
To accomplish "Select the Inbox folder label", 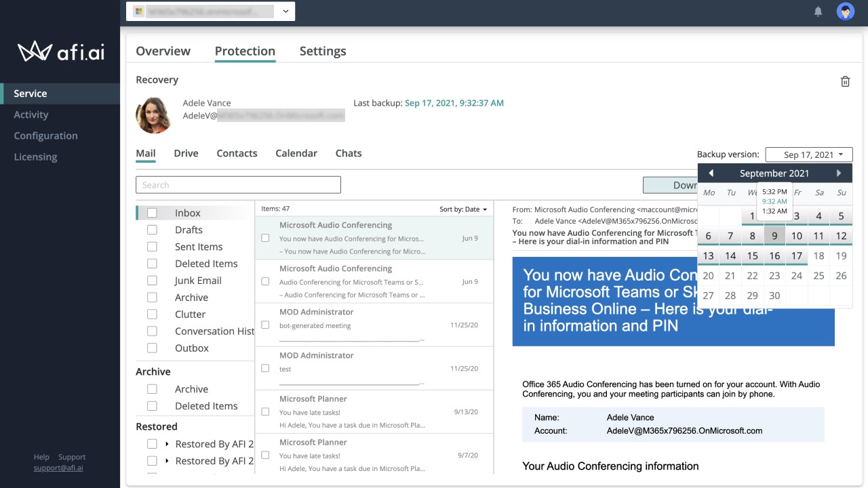I will [x=188, y=213].
